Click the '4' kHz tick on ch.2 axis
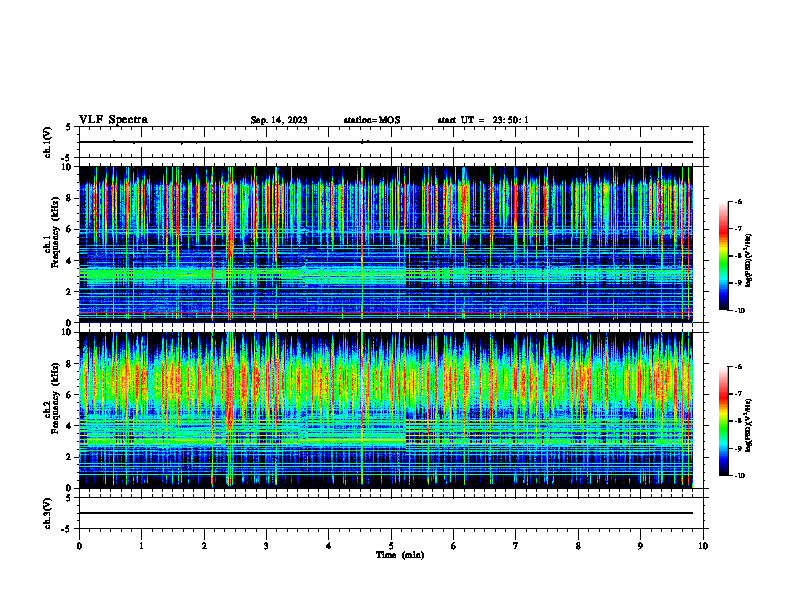The height and width of the screenshot is (612, 792). pyautogui.click(x=70, y=426)
